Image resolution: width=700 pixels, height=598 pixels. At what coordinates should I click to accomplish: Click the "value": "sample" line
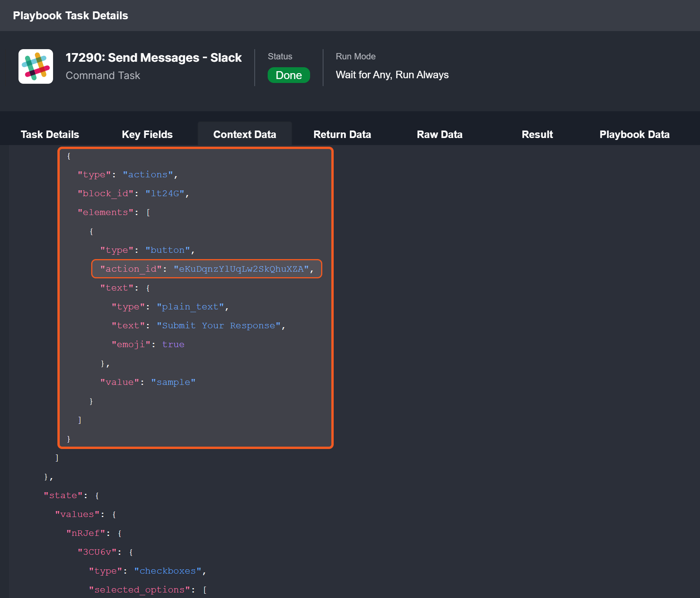[148, 382]
